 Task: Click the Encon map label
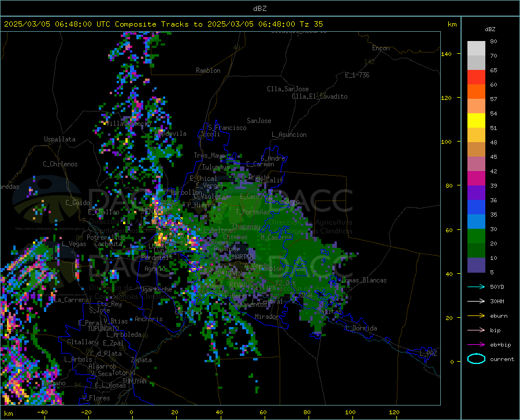381,48
